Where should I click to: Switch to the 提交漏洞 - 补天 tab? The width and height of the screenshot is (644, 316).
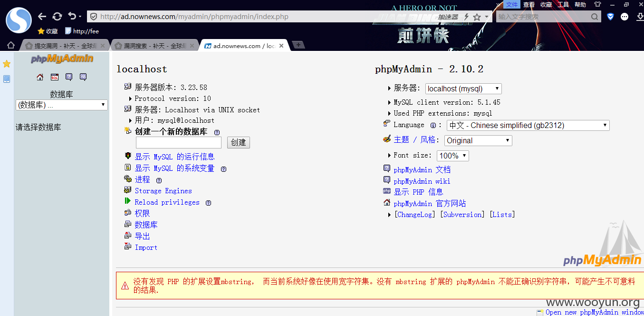[65, 46]
